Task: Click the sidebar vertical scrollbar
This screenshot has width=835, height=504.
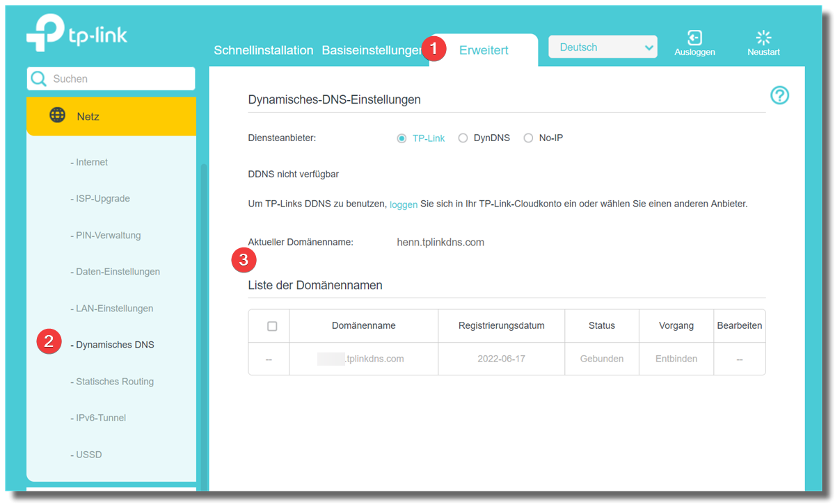Action: tap(204, 313)
